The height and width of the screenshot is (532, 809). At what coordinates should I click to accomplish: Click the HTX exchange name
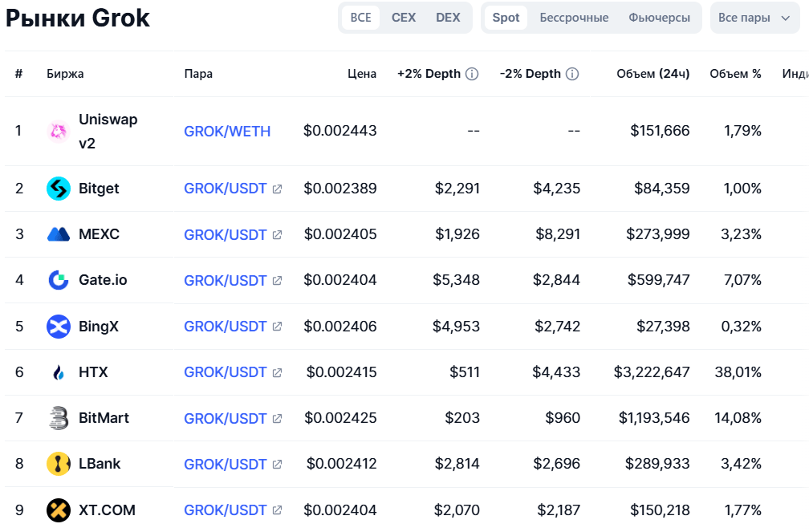[93, 372]
